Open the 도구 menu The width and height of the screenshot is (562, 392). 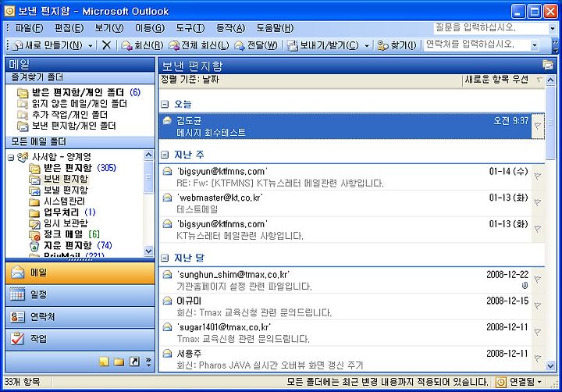[x=190, y=28]
